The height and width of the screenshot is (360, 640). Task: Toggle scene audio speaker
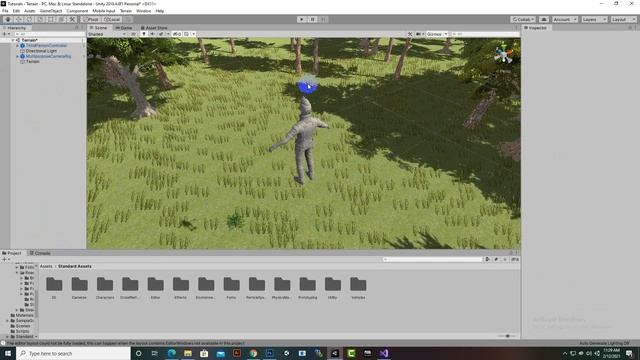click(x=152, y=34)
